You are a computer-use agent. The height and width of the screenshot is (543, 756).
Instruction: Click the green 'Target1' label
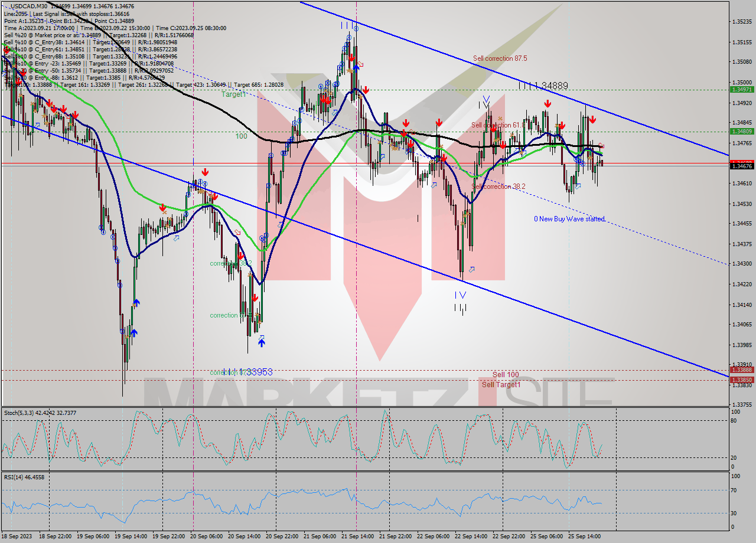click(234, 94)
